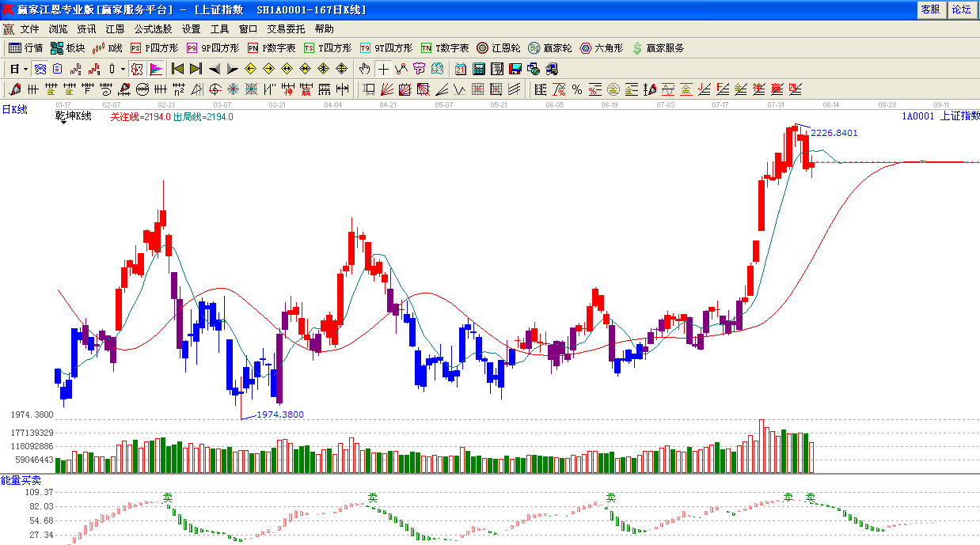Toggle the pink flag chart overlay button
980x545 pixels.
(156, 69)
